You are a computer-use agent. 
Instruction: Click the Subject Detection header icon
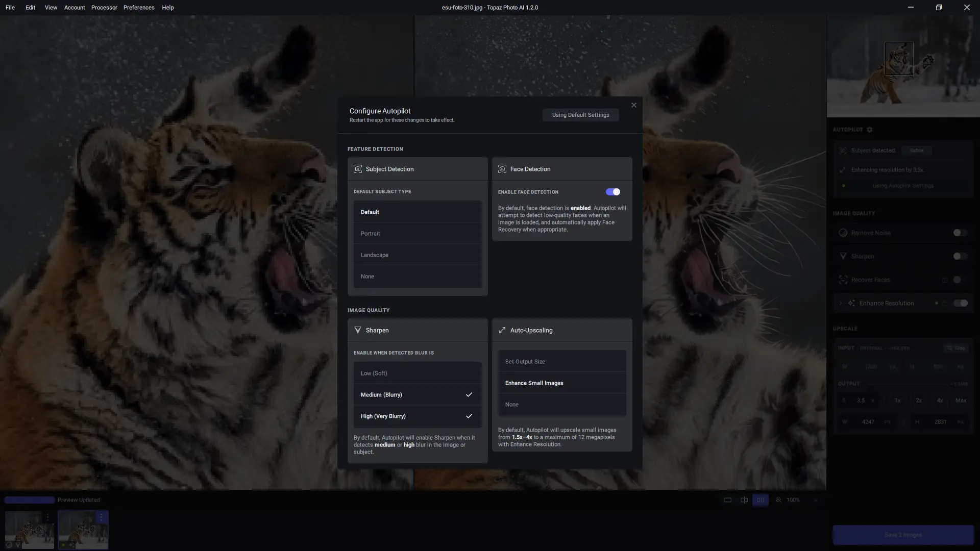click(x=358, y=169)
